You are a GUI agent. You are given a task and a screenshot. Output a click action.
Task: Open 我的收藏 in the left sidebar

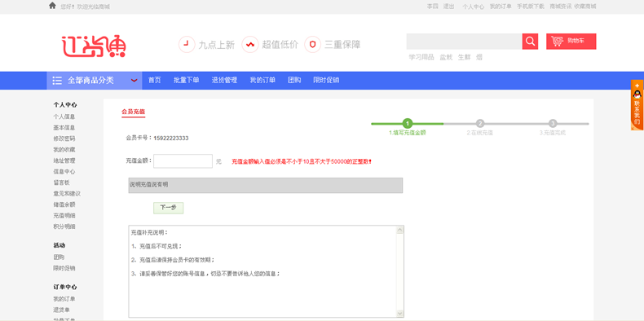tap(64, 150)
